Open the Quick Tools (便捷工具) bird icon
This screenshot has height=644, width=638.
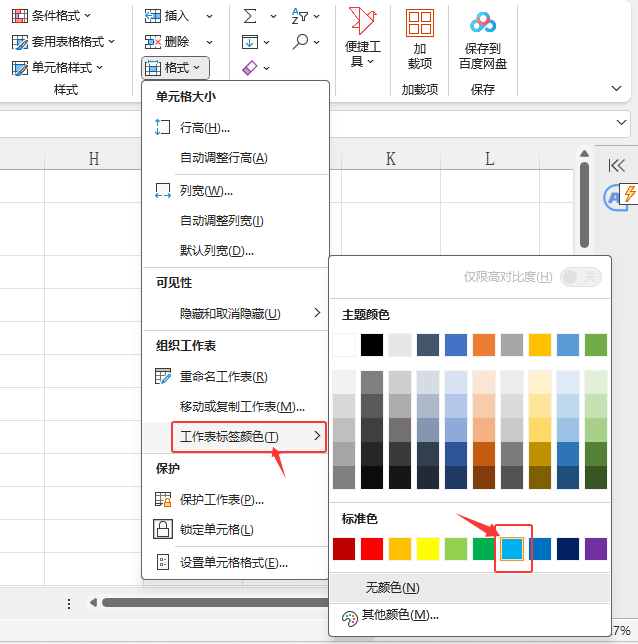pyautogui.click(x=363, y=21)
